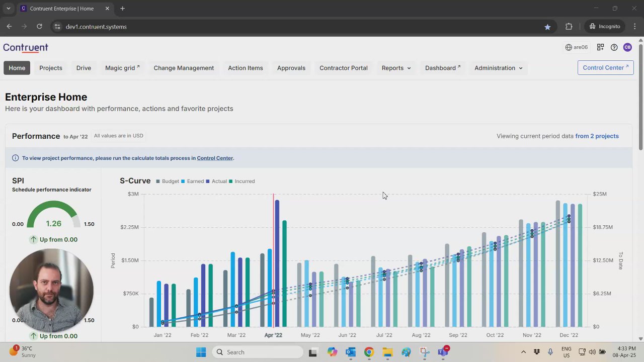Image resolution: width=644 pixels, height=362 pixels.
Task: Open a new browser tab
Action: click(122, 9)
